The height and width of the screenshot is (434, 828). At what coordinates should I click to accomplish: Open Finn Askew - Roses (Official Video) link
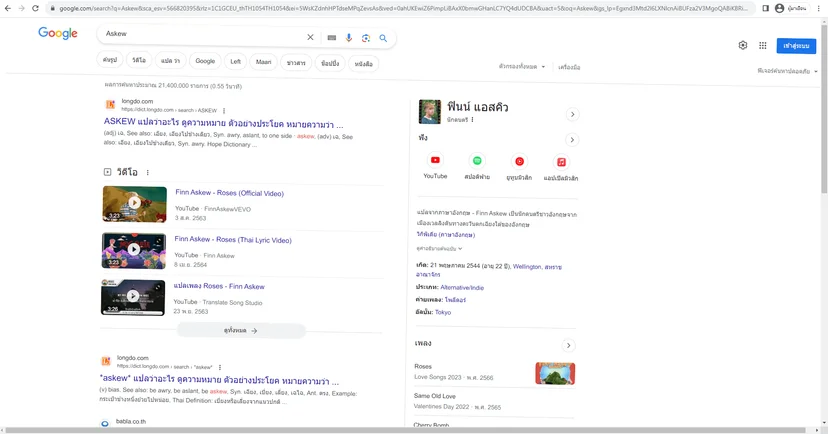pos(229,193)
